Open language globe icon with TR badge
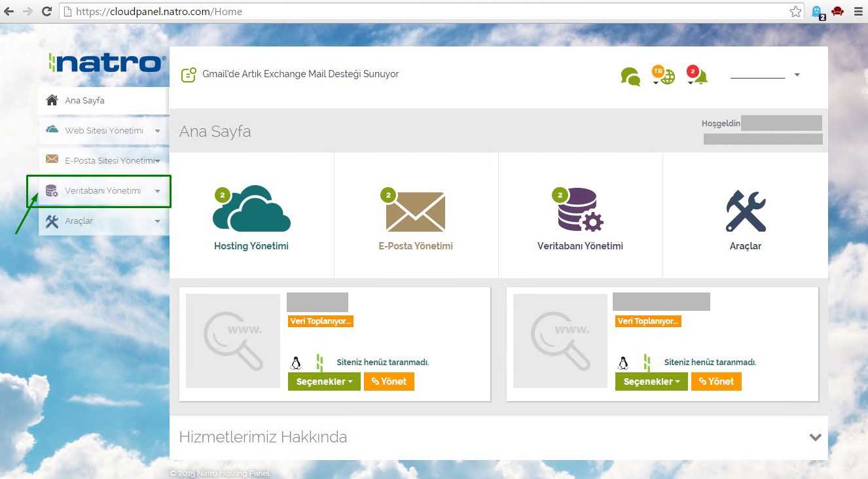The width and height of the screenshot is (868, 479). tap(664, 75)
